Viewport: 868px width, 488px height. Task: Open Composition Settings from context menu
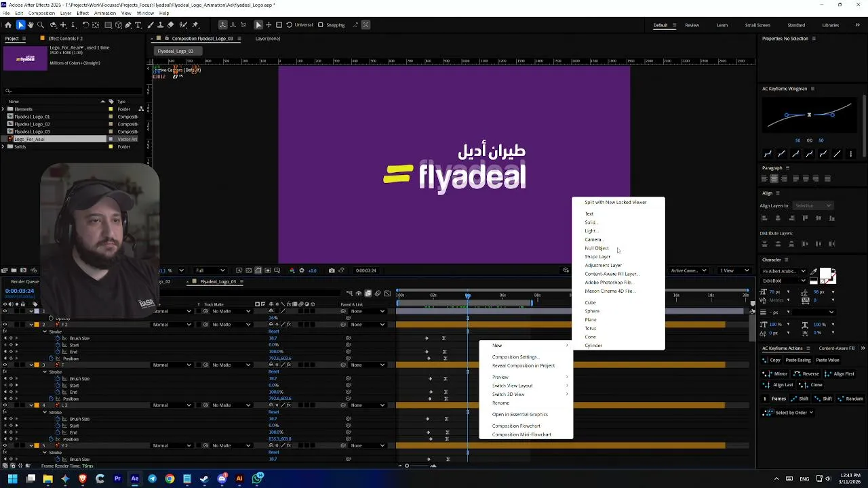coord(515,357)
